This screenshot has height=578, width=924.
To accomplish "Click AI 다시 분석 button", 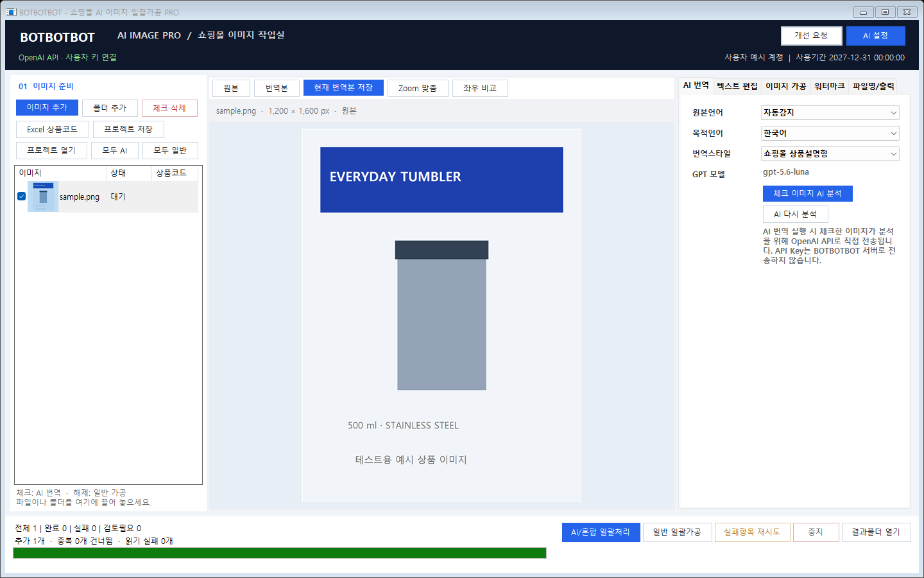I will [x=795, y=214].
